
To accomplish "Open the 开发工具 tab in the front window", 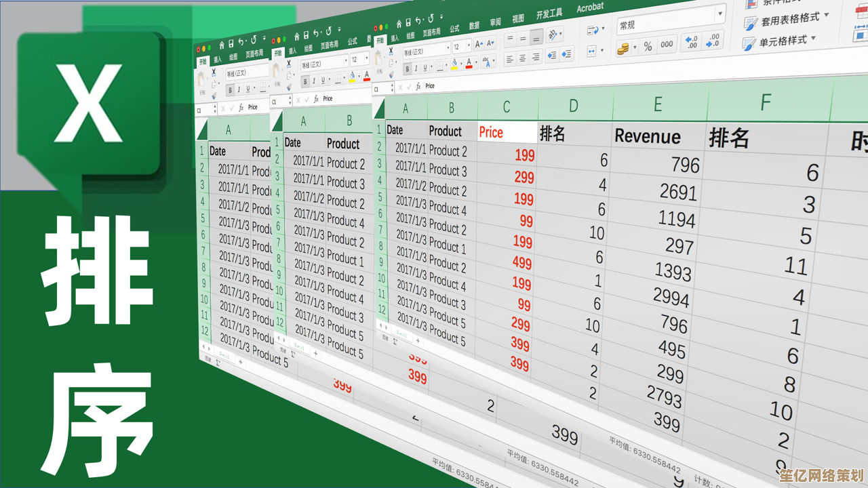I will pos(549,14).
